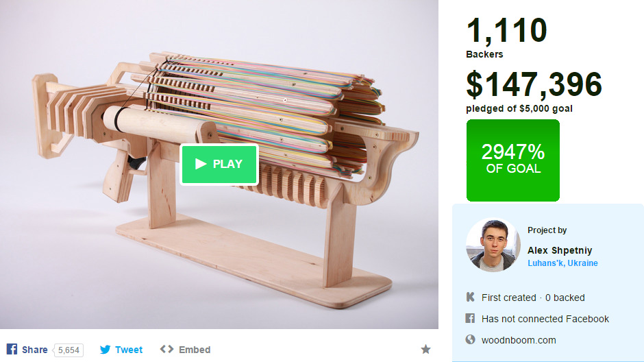The image size is (644, 362).
Task: Click the Facebook icon in creator panel
Action: tap(470, 318)
